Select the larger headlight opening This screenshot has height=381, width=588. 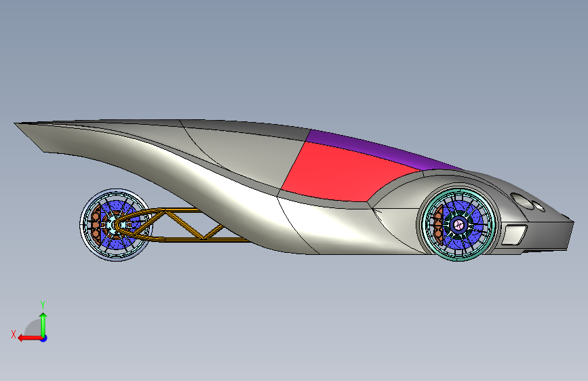(x=522, y=201)
